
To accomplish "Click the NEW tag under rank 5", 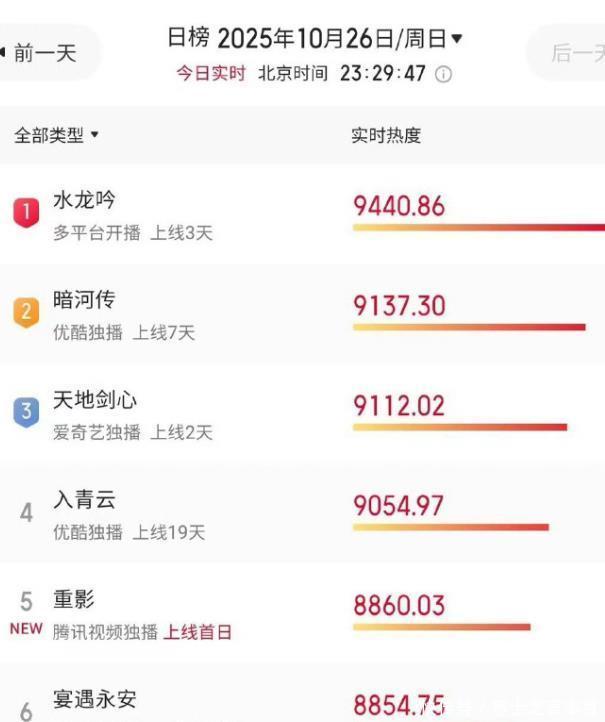I will tap(26, 630).
